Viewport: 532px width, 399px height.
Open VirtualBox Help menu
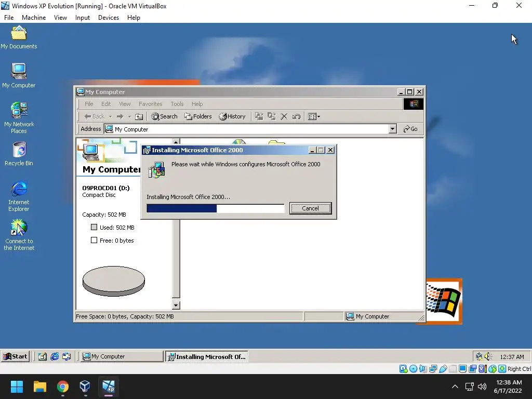[134, 18]
